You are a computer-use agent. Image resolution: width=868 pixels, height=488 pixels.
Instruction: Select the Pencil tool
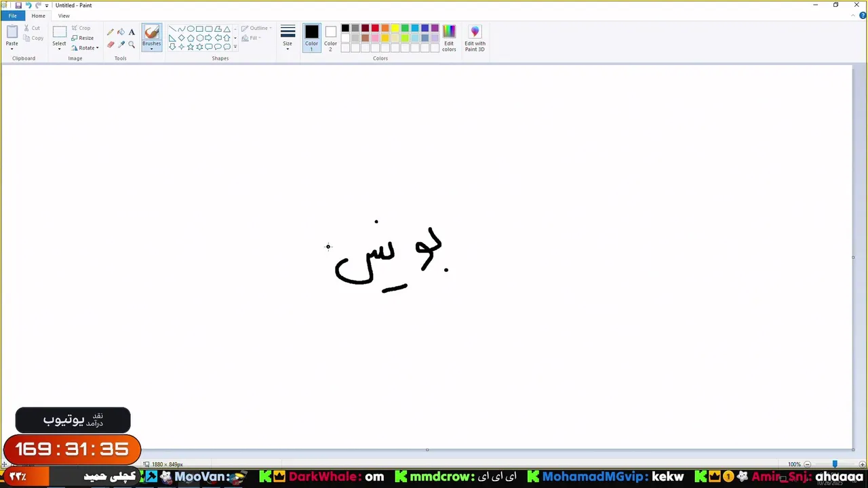coord(111,32)
